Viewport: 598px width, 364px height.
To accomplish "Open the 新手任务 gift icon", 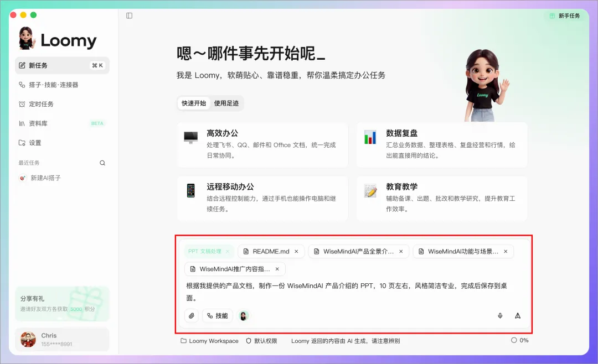I will click(552, 15).
